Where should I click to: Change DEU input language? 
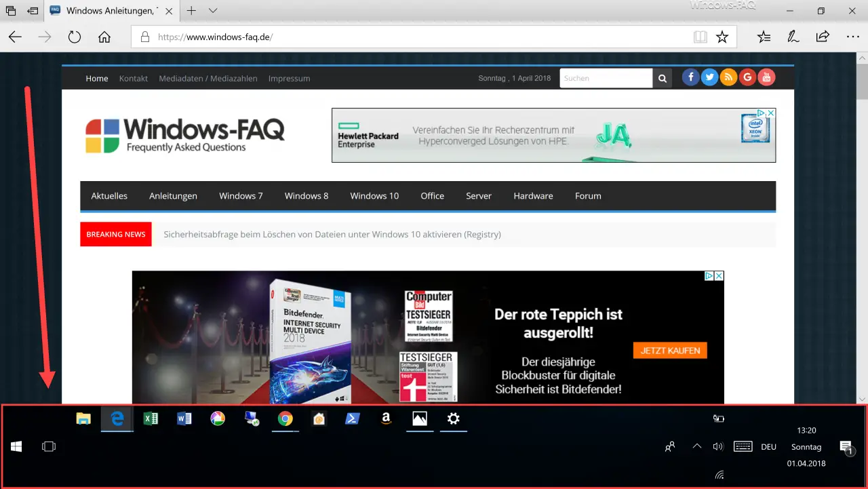(x=768, y=447)
